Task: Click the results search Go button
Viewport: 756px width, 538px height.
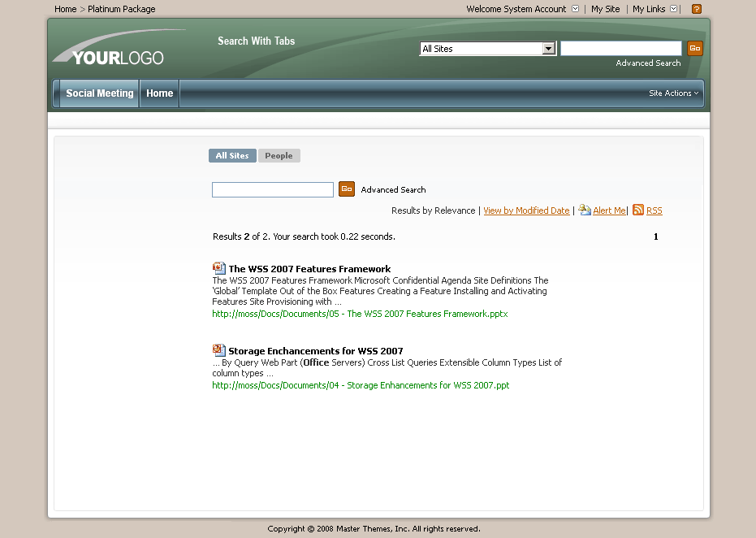Action: [347, 189]
